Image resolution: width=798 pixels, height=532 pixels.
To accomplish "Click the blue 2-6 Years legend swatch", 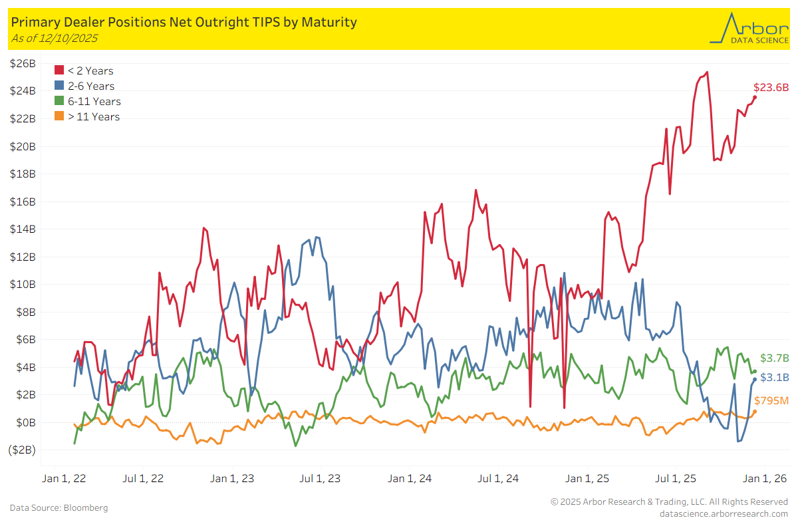I will click(59, 86).
